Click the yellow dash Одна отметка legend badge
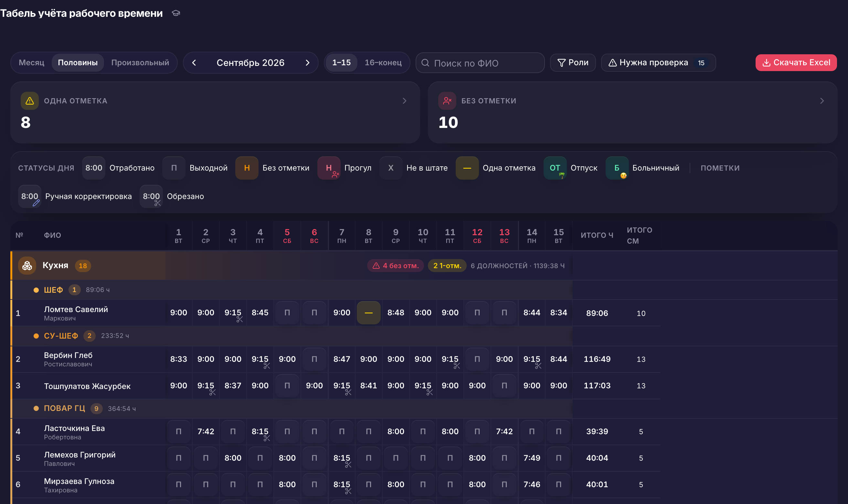Image resolution: width=848 pixels, height=504 pixels. click(x=467, y=168)
